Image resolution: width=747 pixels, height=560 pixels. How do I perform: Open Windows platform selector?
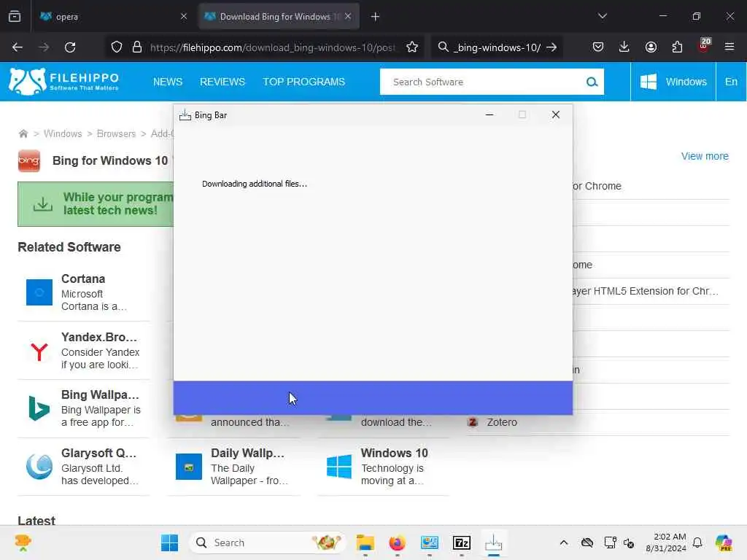point(673,82)
